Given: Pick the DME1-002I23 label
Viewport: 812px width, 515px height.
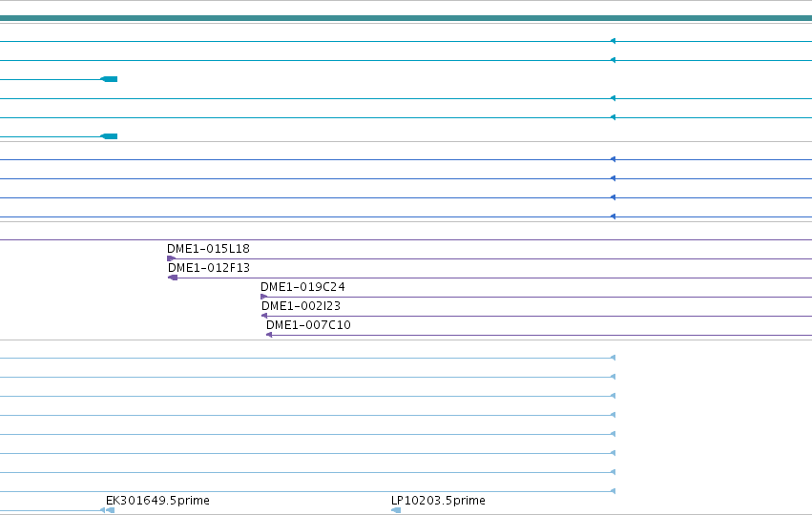Looking at the screenshot, I should (x=301, y=306).
